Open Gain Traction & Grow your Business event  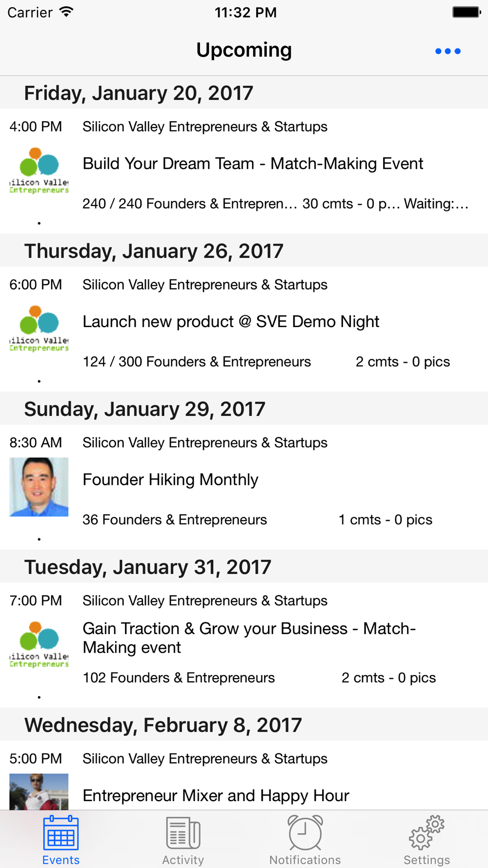pyautogui.click(x=249, y=638)
